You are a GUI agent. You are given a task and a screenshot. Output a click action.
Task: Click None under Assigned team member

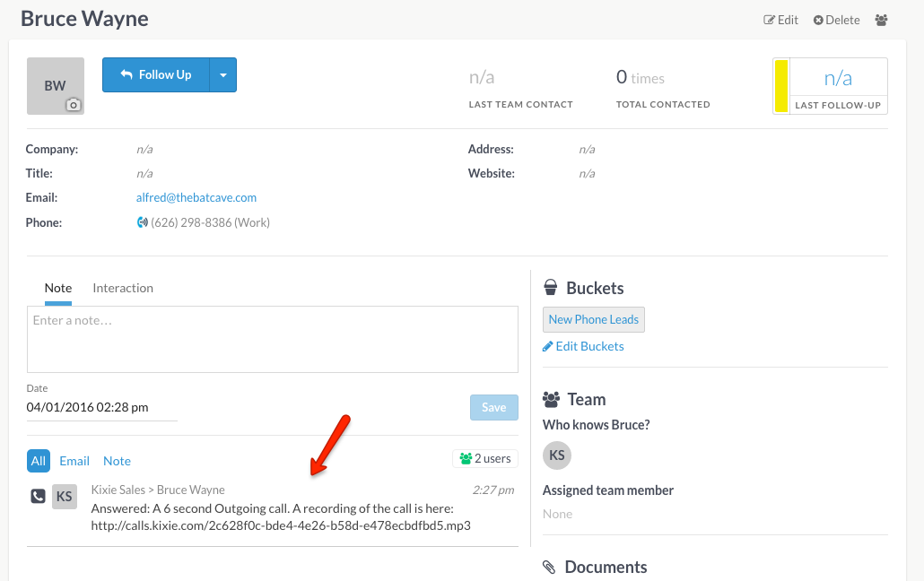click(557, 514)
